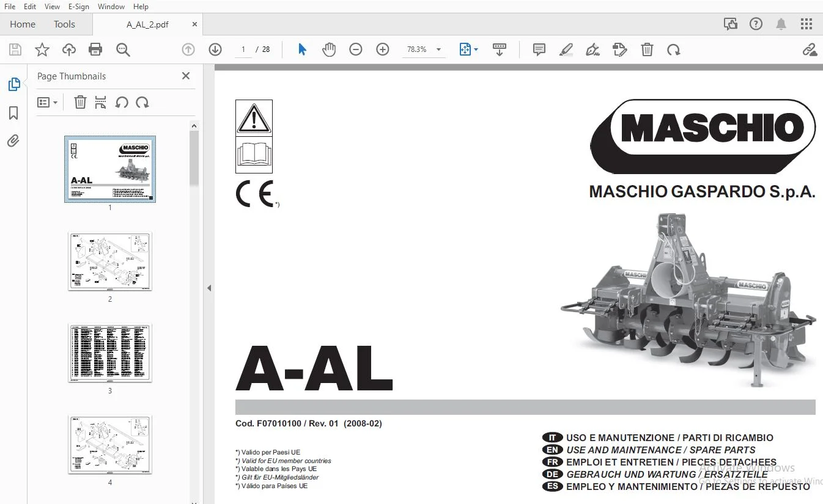Delete page with toolbar trash icon
This screenshot has width=823, height=504.
tap(647, 49)
